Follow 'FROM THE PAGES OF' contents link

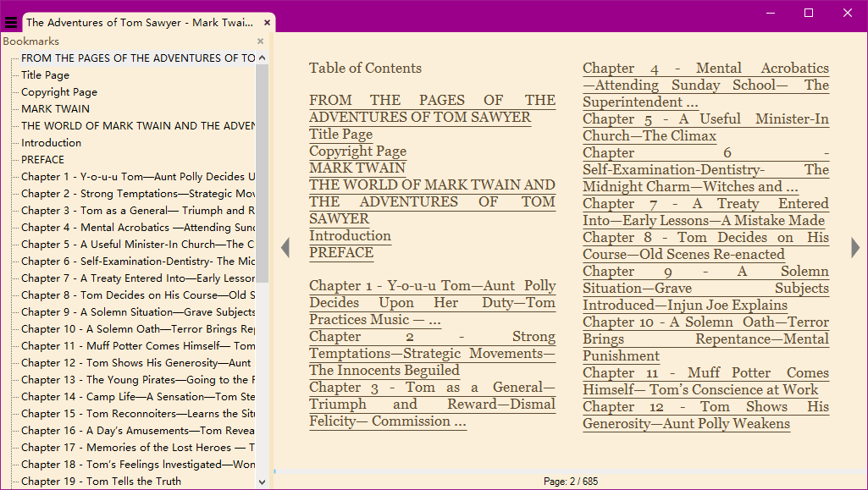(433, 108)
